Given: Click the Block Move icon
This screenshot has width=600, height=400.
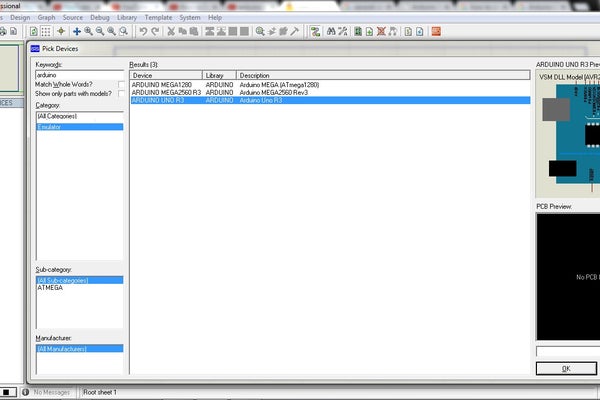Looking at the screenshot, I should pyautogui.click(x=221, y=31).
